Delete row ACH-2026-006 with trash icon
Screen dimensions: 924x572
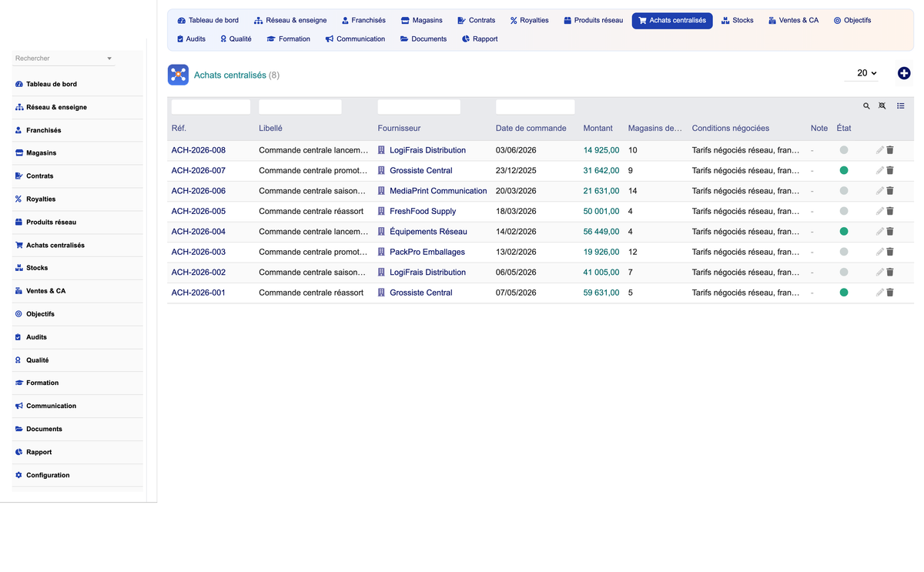(x=890, y=191)
